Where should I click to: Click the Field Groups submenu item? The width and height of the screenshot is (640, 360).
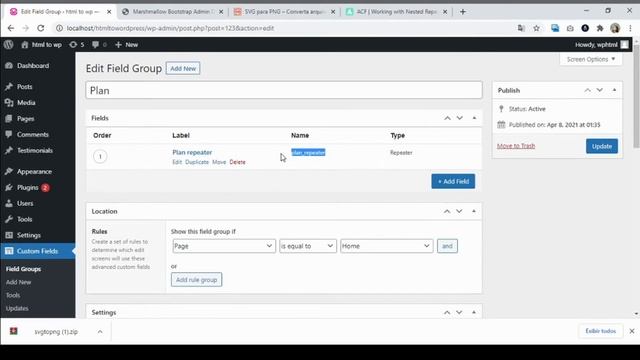pos(23,269)
